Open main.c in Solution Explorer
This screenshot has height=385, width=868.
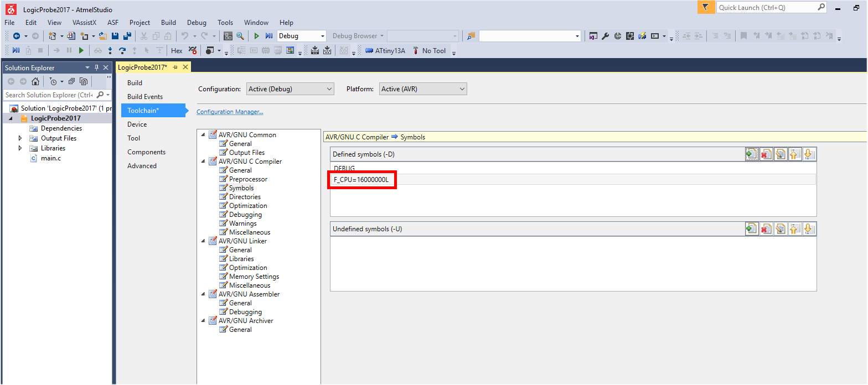51,158
